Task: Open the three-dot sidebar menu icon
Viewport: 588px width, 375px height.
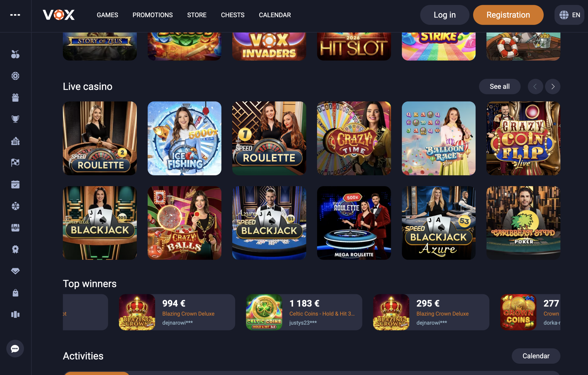Action: click(x=15, y=15)
